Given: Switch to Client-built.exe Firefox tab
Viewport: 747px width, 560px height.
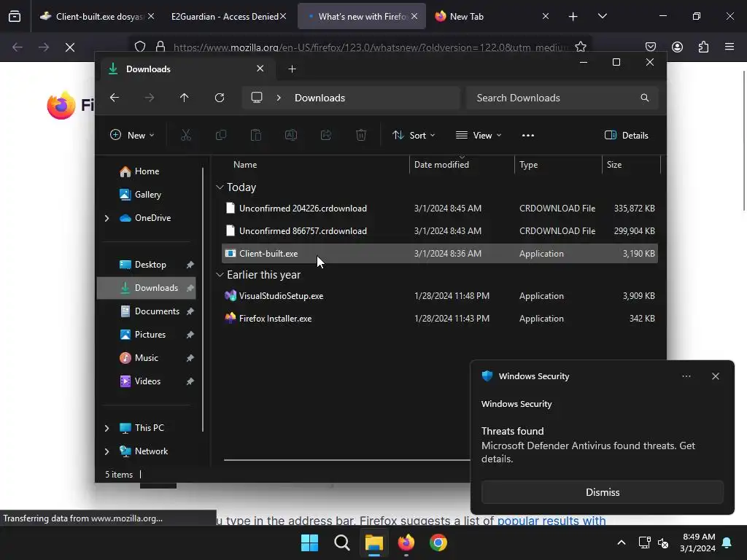Looking at the screenshot, I should [96, 16].
